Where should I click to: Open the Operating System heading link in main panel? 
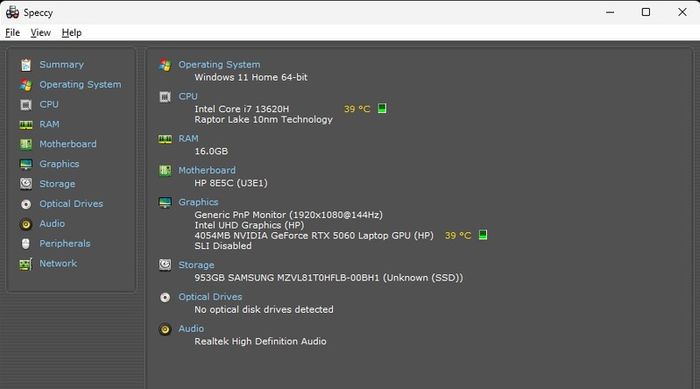click(x=219, y=65)
